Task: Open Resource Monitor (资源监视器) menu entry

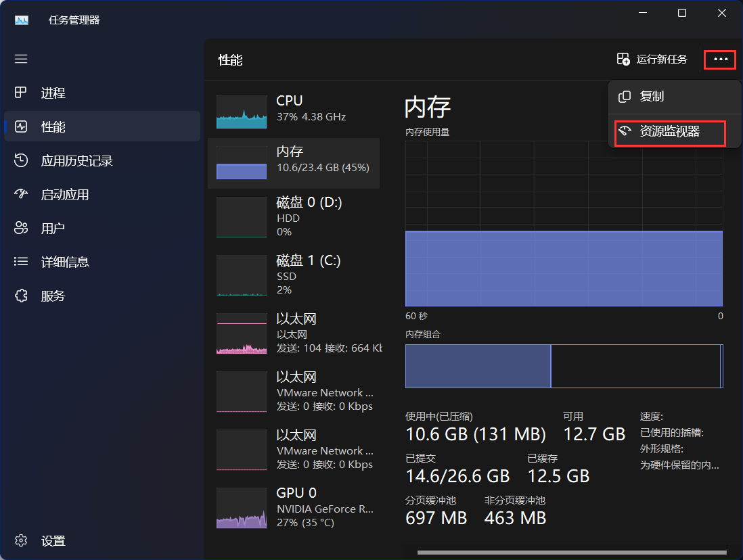Action: (x=669, y=132)
